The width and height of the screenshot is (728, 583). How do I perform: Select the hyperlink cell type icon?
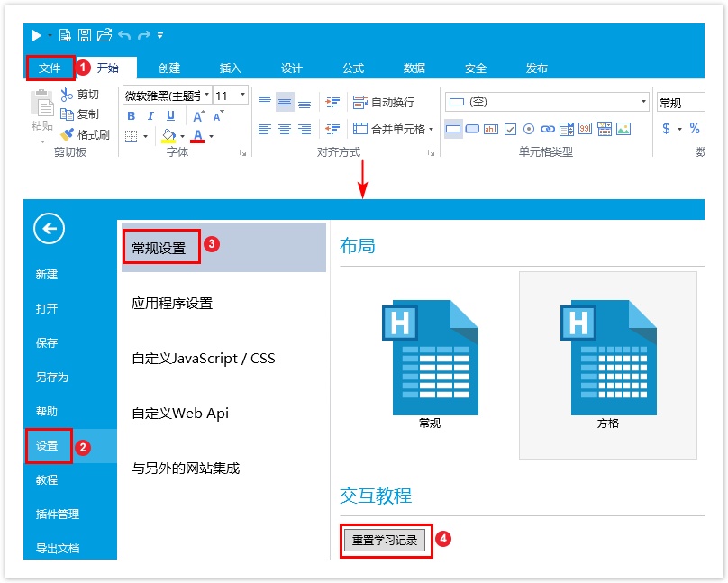548,129
